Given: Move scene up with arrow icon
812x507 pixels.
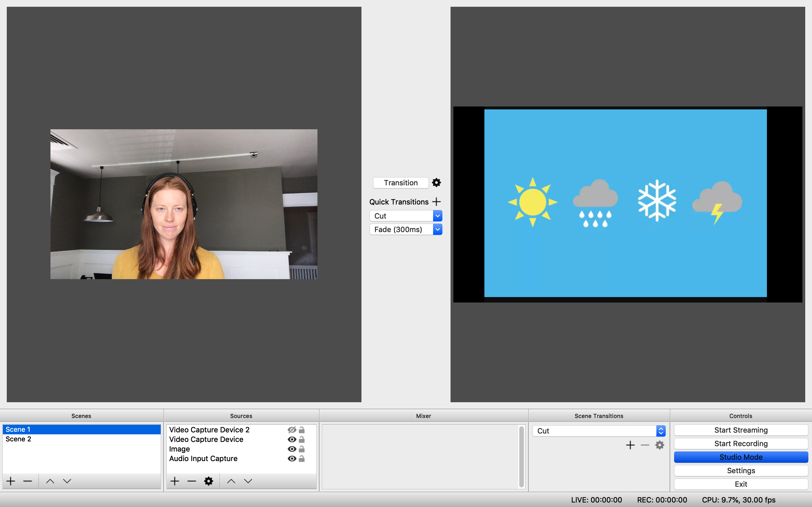Looking at the screenshot, I should [50, 481].
